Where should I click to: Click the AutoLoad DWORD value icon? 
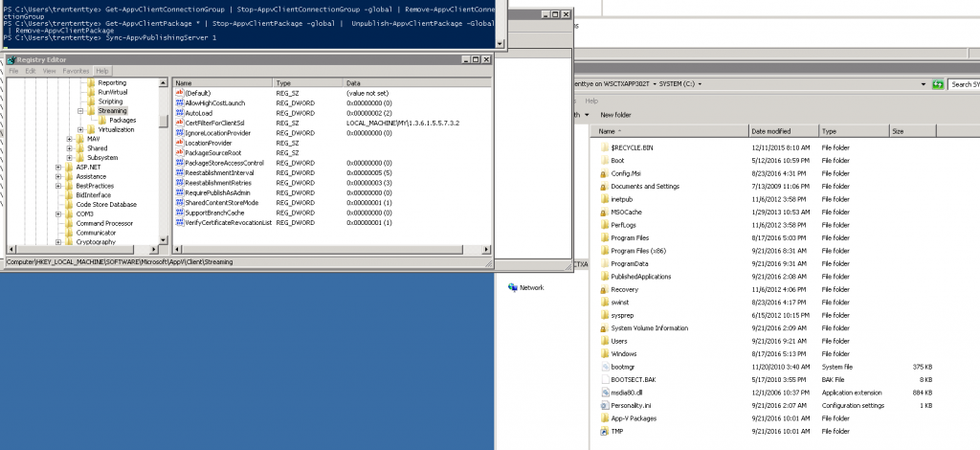[x=178, y=113]
